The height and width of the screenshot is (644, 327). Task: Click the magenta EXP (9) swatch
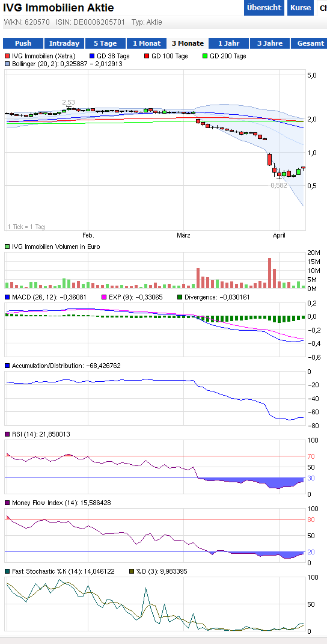[104, 297]
